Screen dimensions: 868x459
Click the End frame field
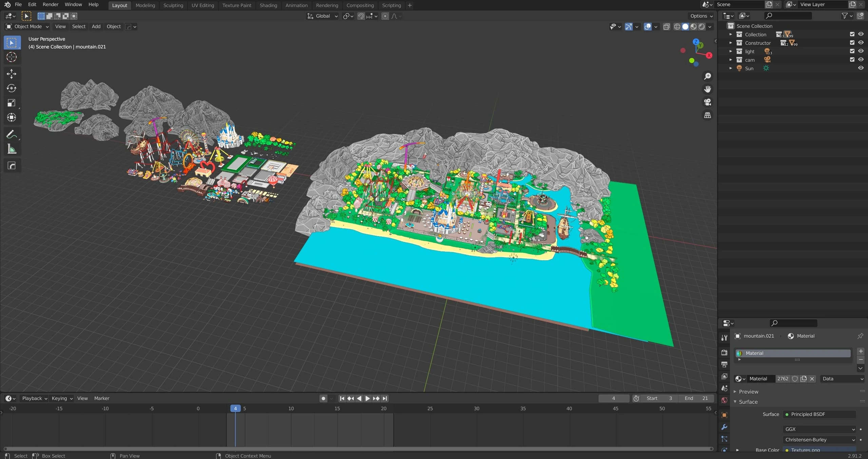pyautogui.click(x=696, y=398)
